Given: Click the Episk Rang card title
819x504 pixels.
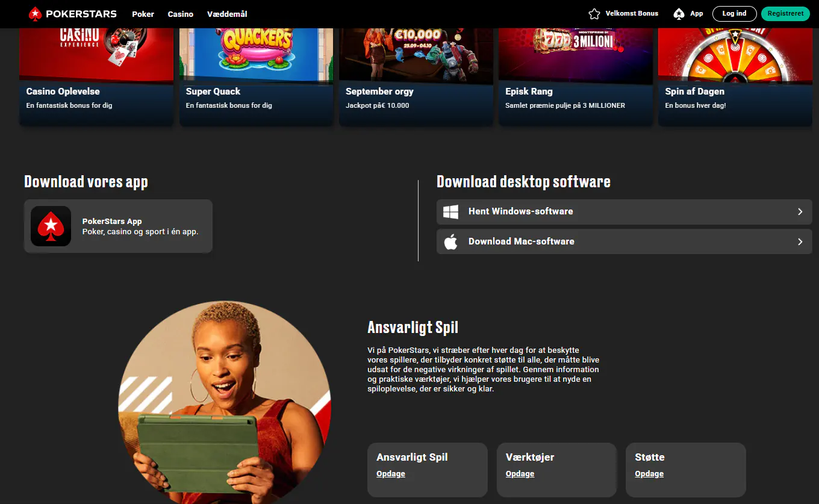Looking at the screenshot, I should [529, 92].
